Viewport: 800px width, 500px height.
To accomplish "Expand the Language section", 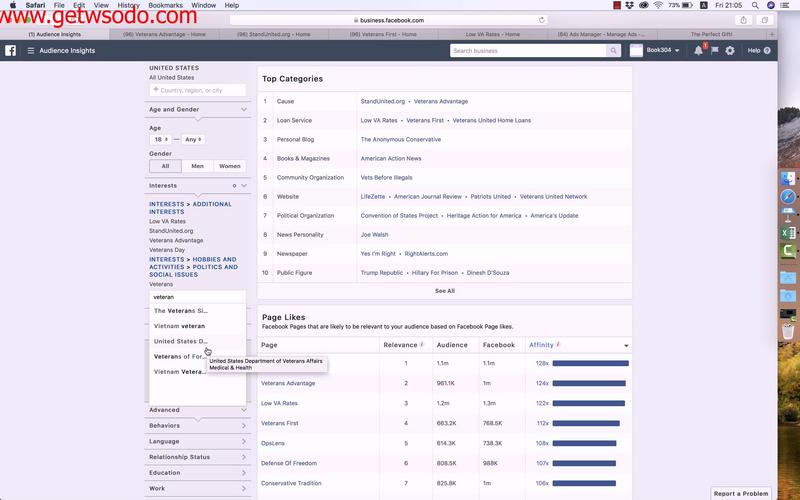I will [x=198, y=441].
